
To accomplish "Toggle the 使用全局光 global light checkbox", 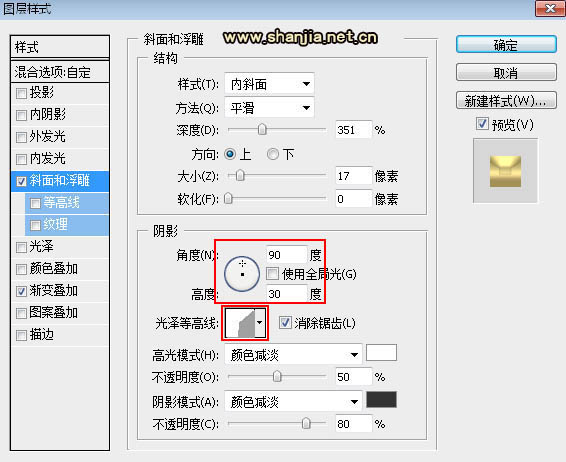I will click(273, 274).
